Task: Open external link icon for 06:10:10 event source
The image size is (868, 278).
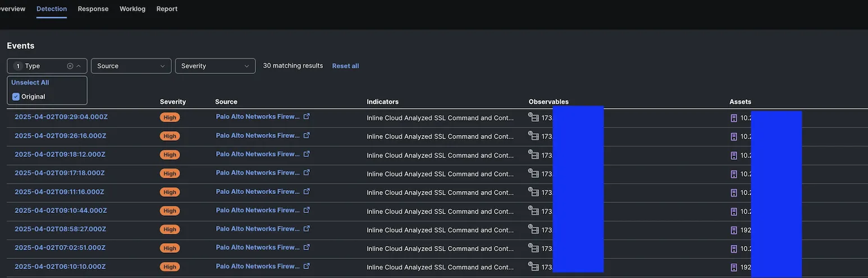Action: (x=307, y=266)
